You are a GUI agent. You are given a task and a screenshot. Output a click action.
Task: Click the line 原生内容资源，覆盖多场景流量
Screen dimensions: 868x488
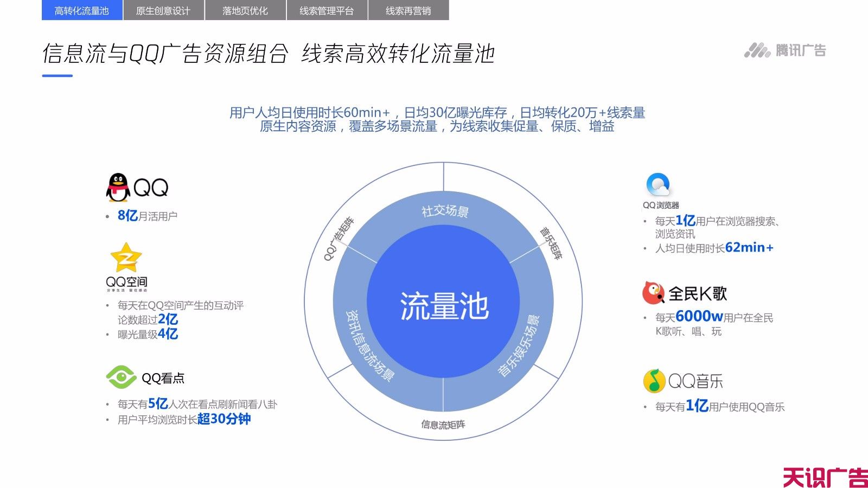[348, 126]
